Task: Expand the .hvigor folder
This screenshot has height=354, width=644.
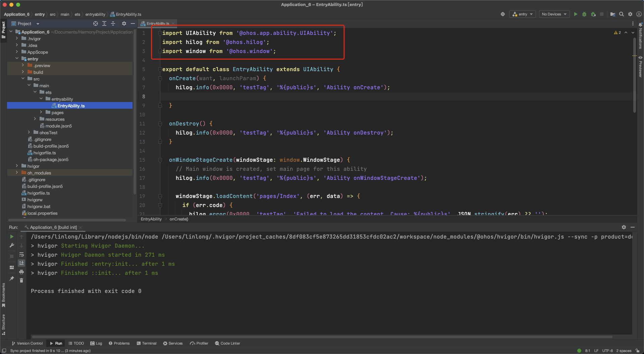Action: coord(17,39)
